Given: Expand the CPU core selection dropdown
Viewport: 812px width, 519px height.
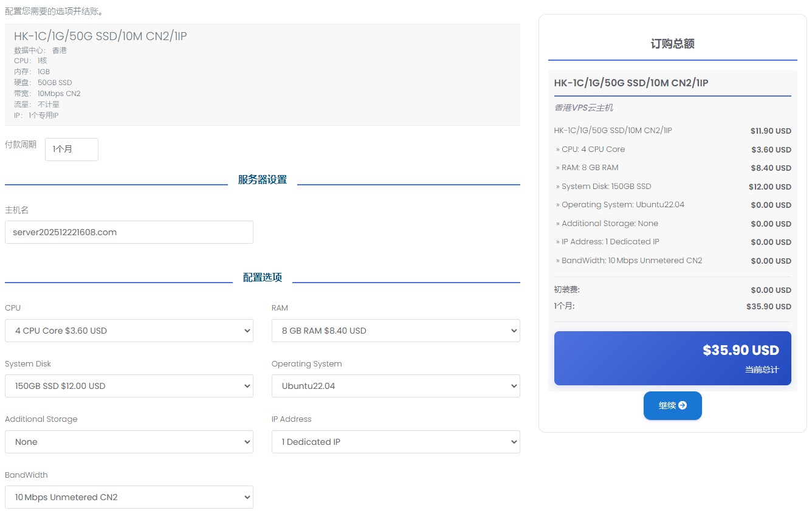Looking at the screenshot, I should (129, 331).
